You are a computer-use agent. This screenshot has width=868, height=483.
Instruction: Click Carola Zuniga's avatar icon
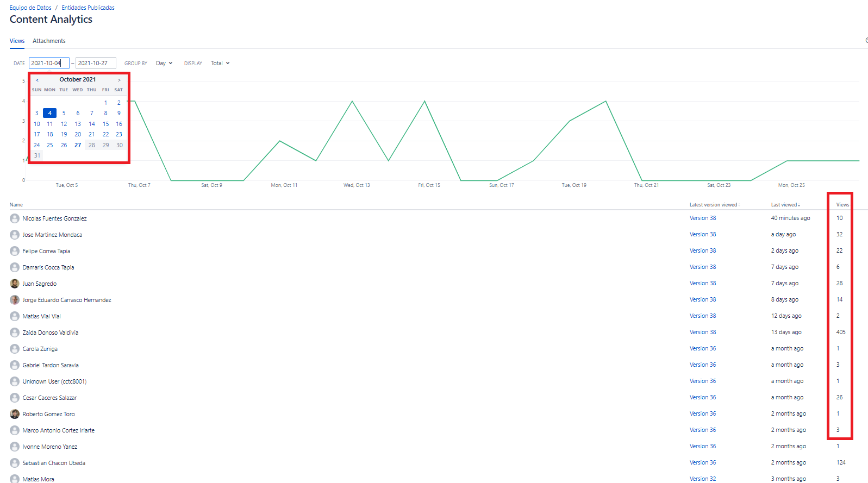15,349
